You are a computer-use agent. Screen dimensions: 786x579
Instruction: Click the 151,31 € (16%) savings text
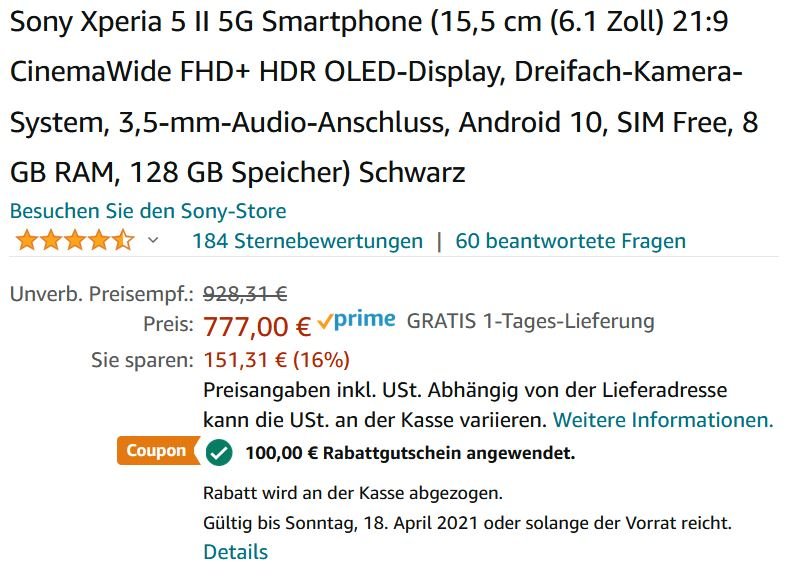(x=276, y=359)
